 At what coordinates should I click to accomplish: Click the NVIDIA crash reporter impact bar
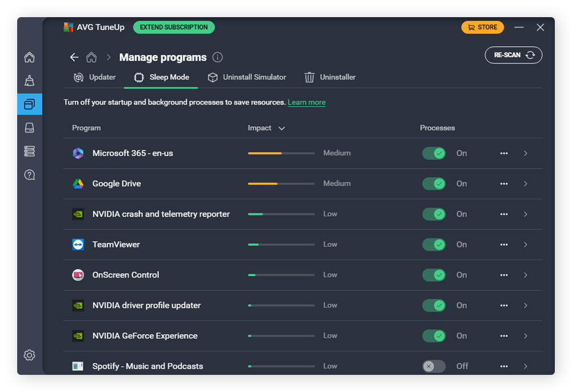point(281,214)
